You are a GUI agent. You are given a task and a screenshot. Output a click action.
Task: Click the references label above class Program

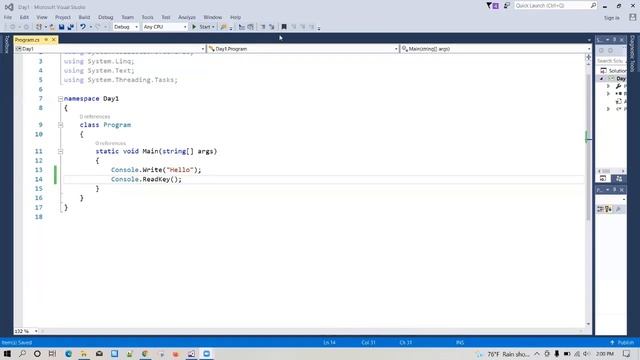point(95,117)
